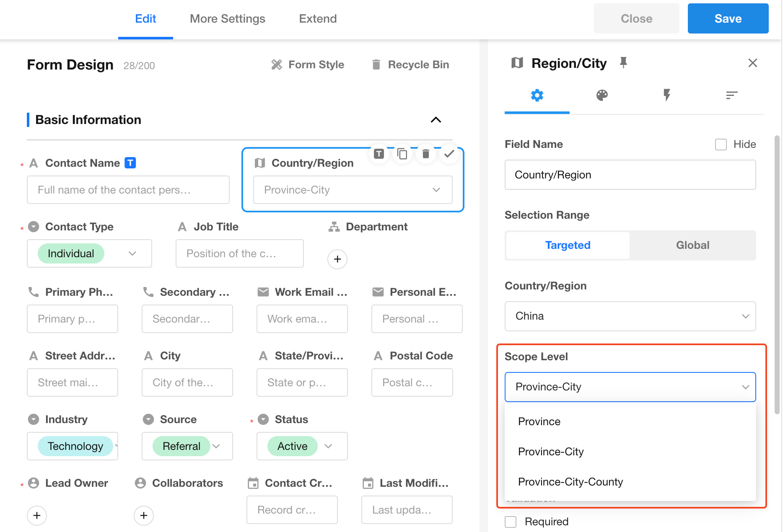Open the Recycle Bin

[x=410, y=65]
